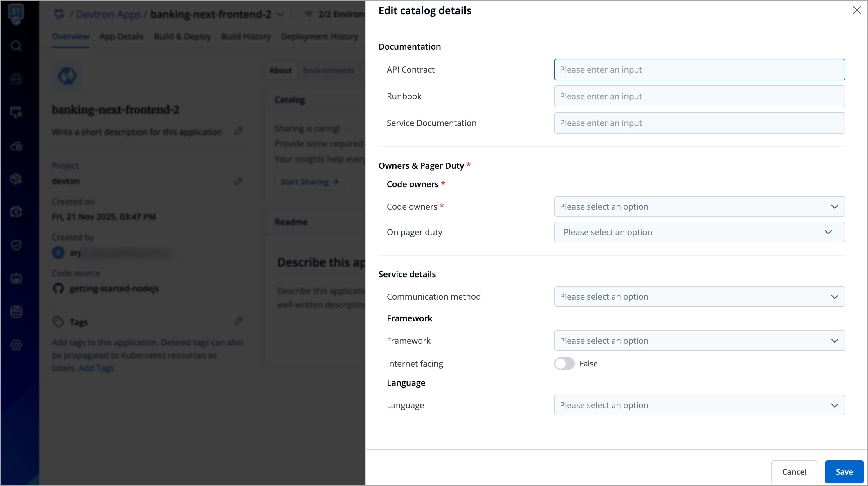This screenshot has height=486, width=868.
Task: Edit the application description pencil icon
Action: pyautogui.click(x=238, y=131)
